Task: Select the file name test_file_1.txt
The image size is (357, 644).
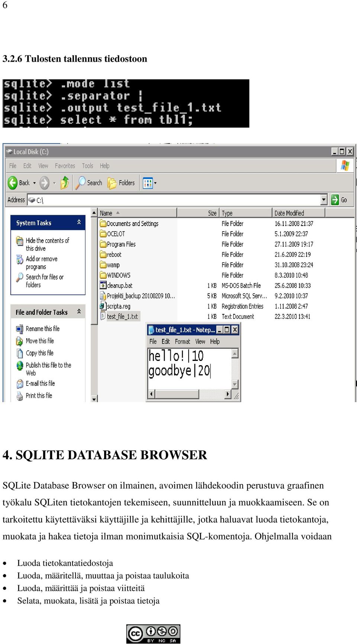Action: [x=122, y=317]
